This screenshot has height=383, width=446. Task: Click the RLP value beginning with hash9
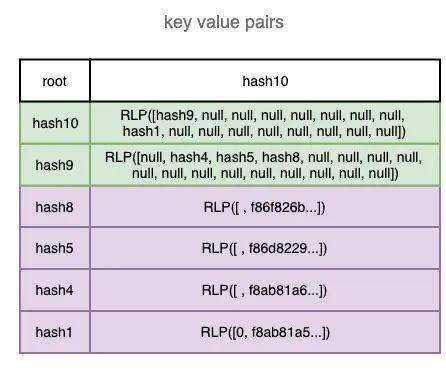click(x=265, y=123)
